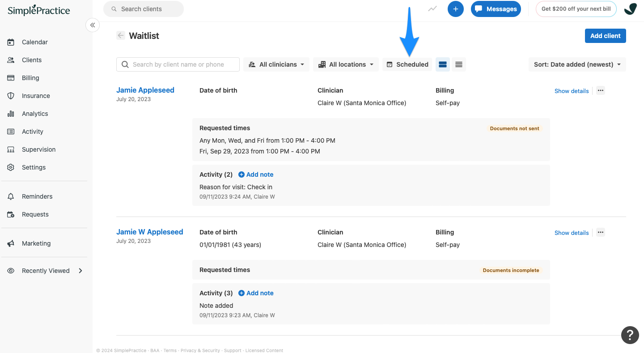Click the analytics trend line icon
The height and width of the screenshot is (353, 644).
point(432,9)
